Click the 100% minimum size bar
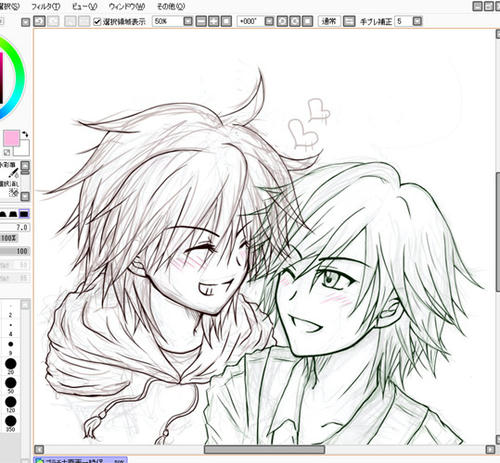Viewport: 500px width, 463px height. pyautogui.click(x=9, y=238)
